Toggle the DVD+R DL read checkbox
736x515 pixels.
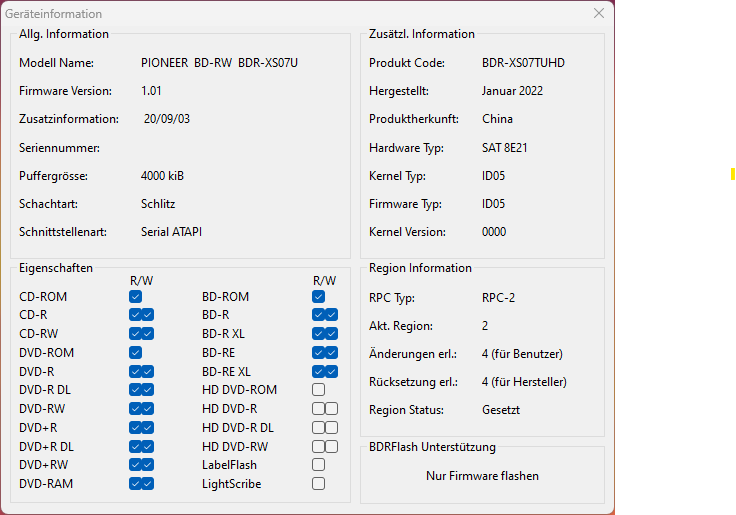(x=135, y=446)
